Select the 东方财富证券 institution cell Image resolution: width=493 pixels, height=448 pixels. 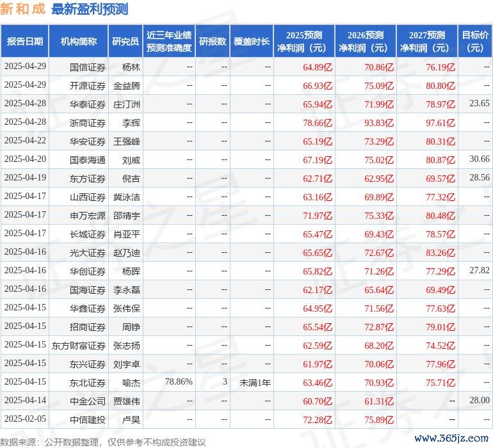point(79,346)
